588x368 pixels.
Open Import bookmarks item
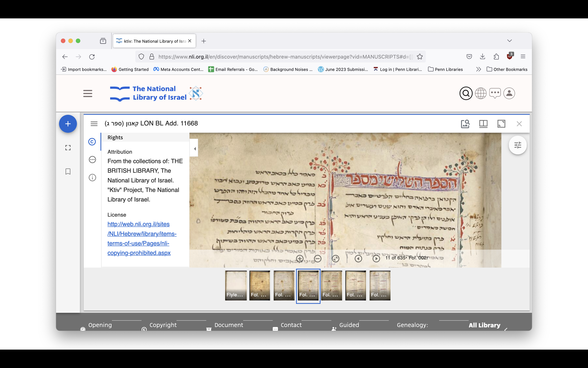tap(84, 69)
